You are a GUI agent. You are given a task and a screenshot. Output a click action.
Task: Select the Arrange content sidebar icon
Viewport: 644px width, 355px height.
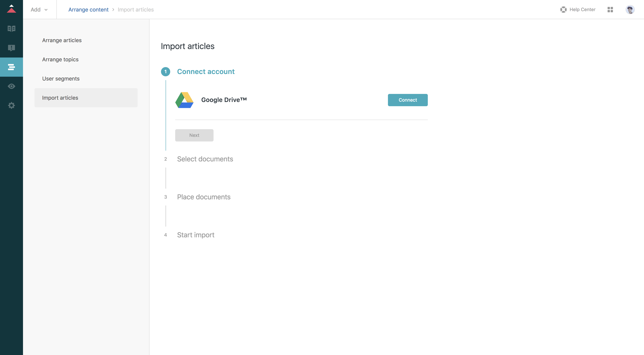[x=11, y=67]
